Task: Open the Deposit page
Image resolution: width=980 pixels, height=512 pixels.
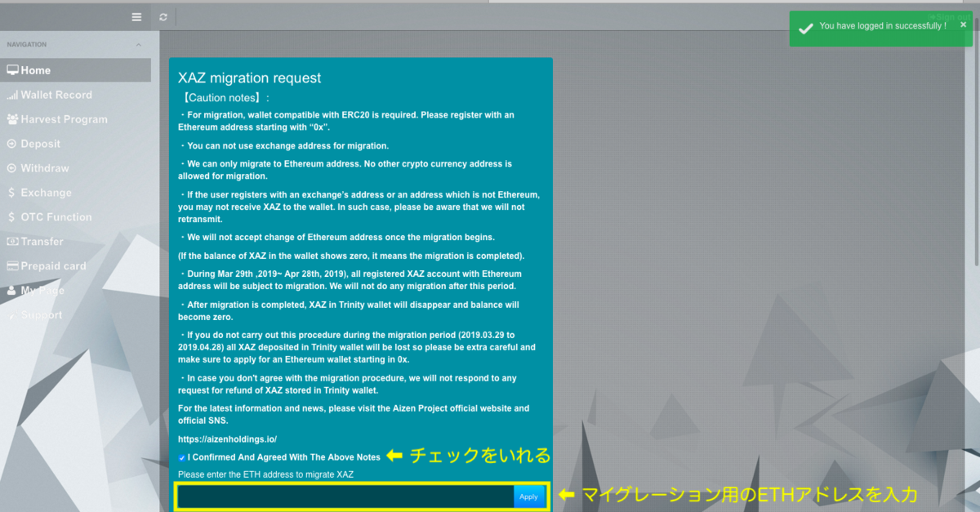Action: point(75,144)
